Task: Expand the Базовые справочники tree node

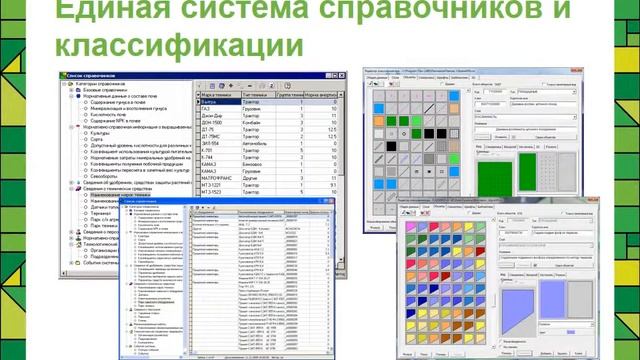Action: (71, 90)
